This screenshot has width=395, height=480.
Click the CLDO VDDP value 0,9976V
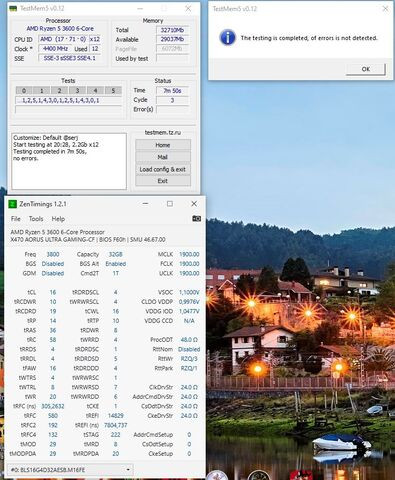[x=189, y=302]
